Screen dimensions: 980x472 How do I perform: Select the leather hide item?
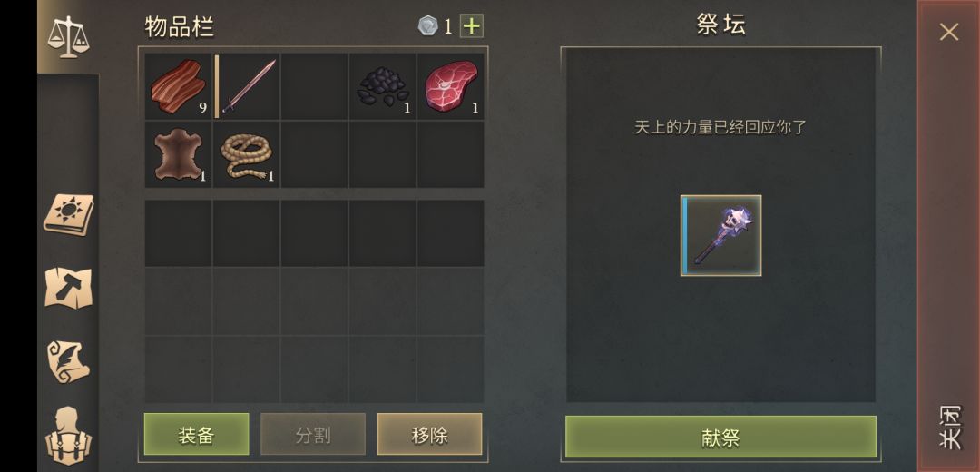coord(179,154)
